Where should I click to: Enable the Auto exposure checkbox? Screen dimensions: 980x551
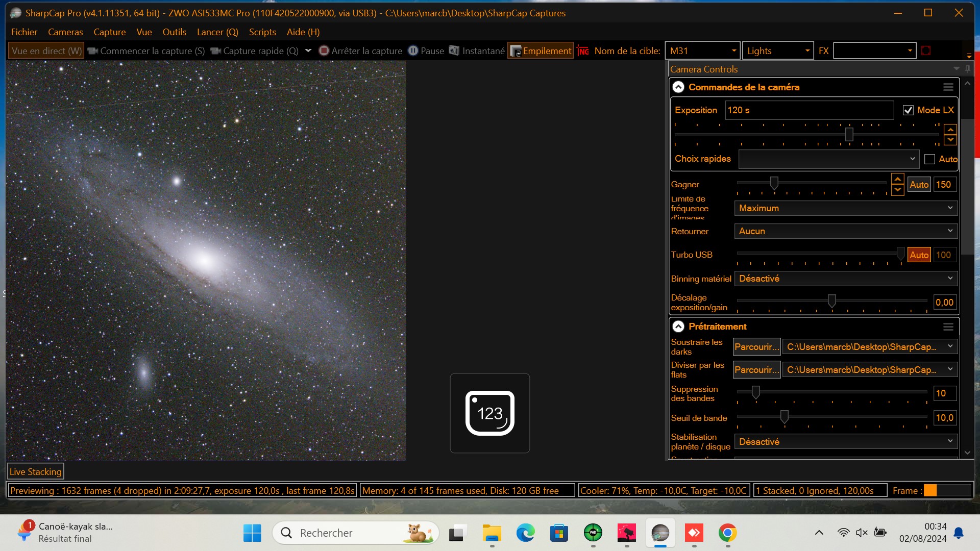coord(930,159)
